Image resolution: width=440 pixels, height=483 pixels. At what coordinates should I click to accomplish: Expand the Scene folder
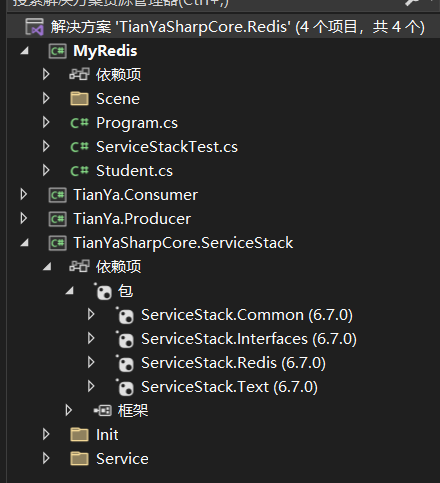coord(46,98)
